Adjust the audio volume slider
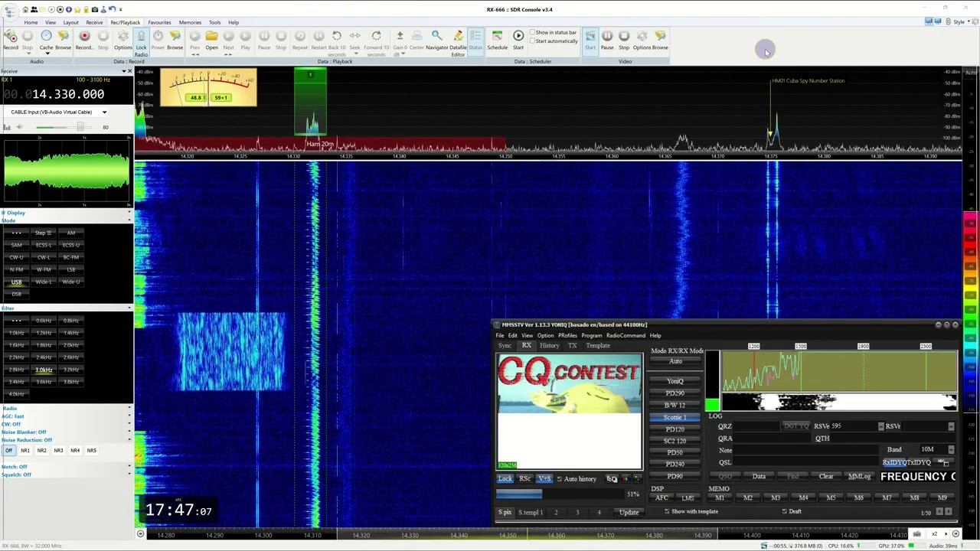This screenshot has width=980, height=551. [80, 127]
